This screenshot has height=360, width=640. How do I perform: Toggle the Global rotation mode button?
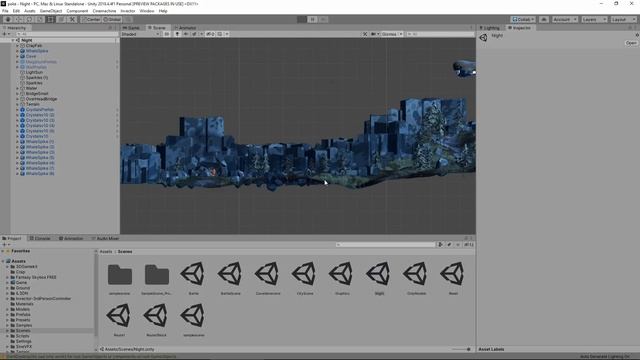click(112, 19)
